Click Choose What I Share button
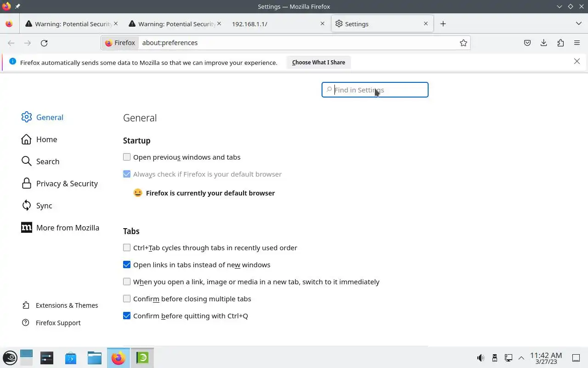588x368 pixels. [x=318, y=62]
